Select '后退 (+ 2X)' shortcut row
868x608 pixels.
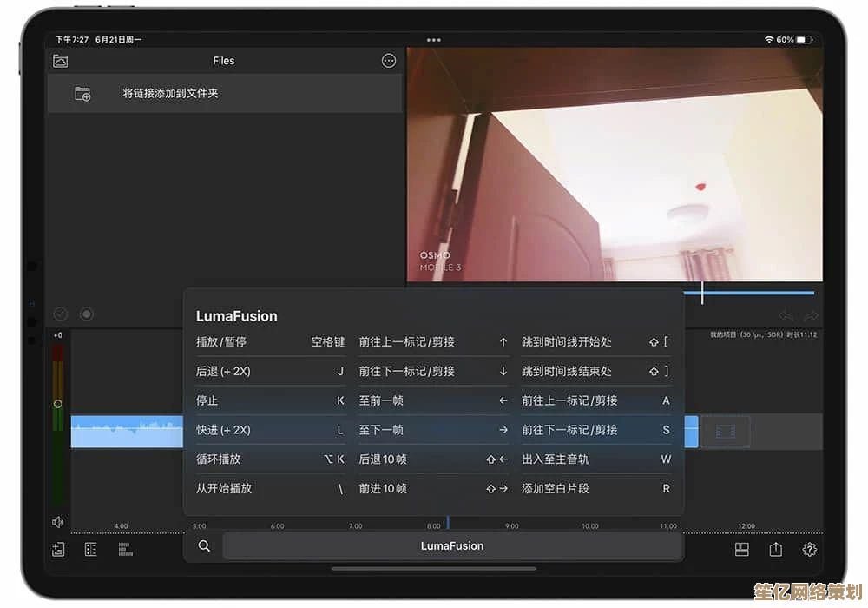270,371
